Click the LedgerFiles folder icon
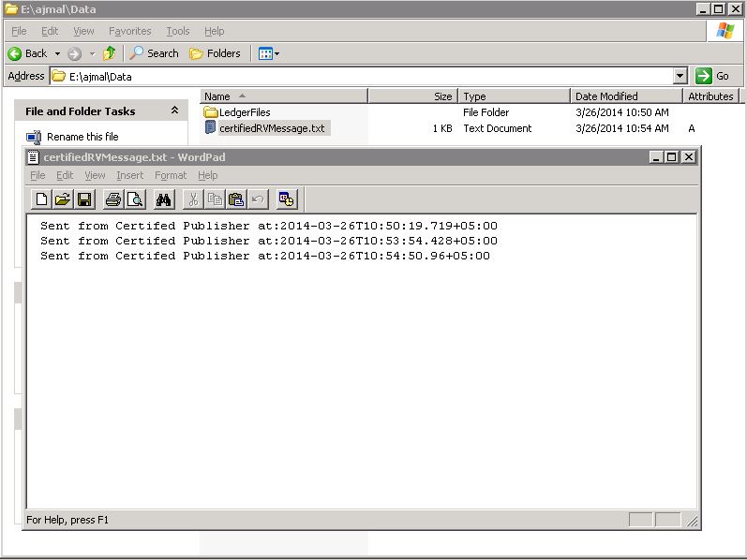The width and height of the screenshot is (747, 560). [210, 112]
